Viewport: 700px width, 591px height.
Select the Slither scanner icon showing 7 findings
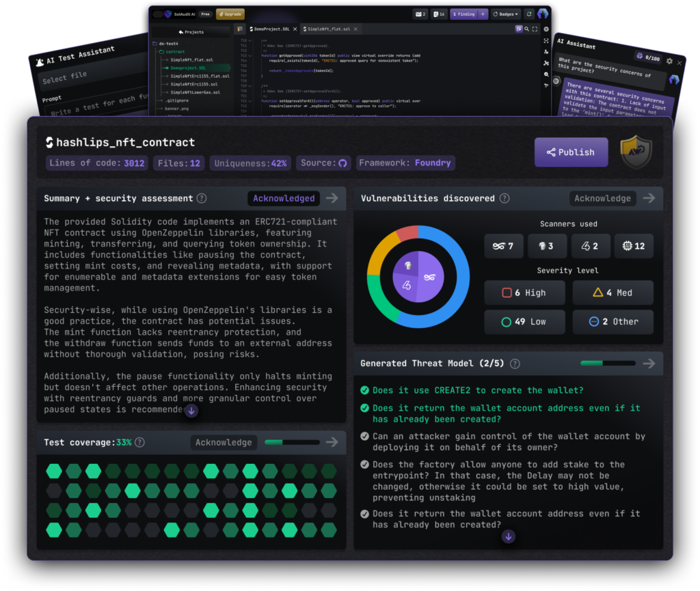(504, 246)
